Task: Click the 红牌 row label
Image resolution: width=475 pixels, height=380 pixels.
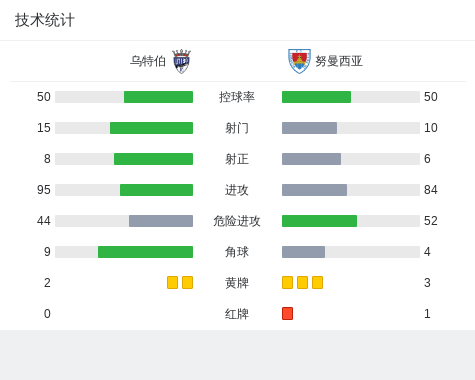Action: point(237,314)
